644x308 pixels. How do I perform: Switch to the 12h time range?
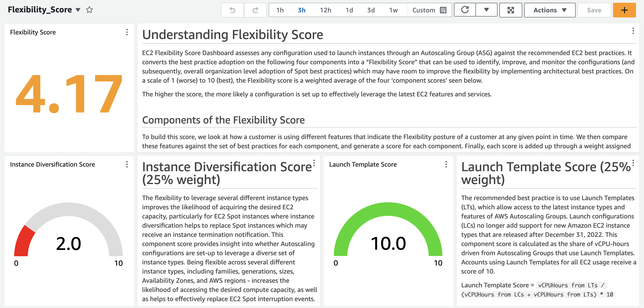[325, 10]
